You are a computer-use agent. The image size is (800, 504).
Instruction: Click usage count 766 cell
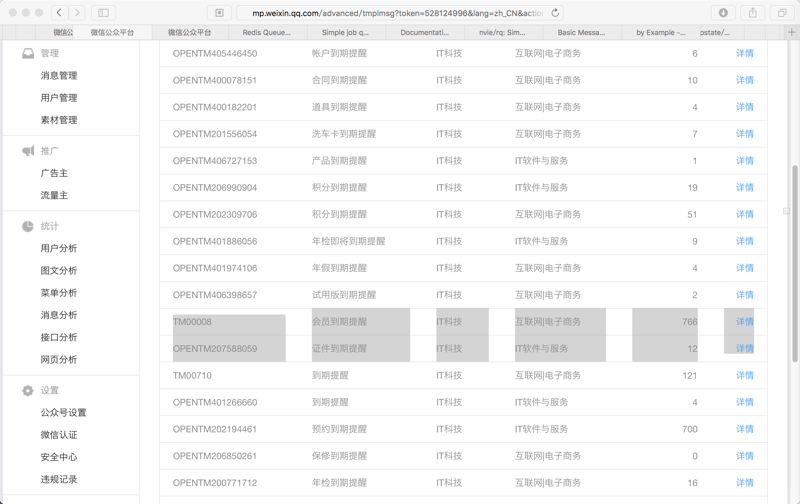pos(690,322)
